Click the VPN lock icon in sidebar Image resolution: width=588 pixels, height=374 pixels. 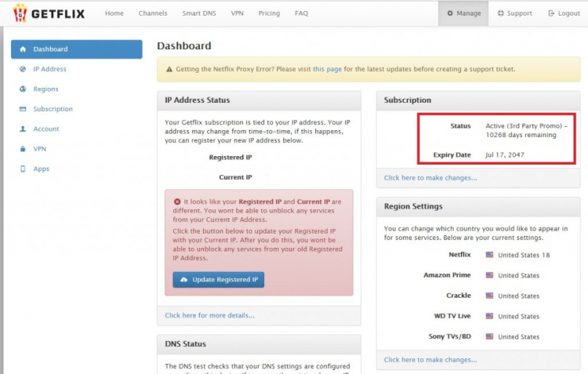(23, 148)
